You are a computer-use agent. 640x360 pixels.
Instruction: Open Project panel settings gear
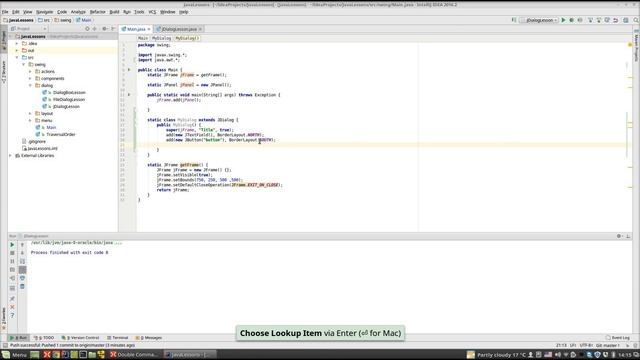click(x=105, y=29)
